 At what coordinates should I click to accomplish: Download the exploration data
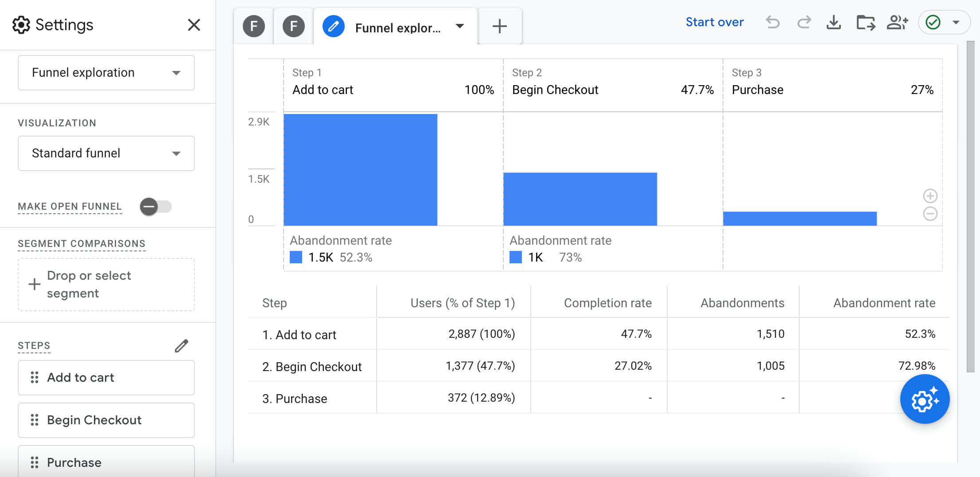tap(834, 22)
